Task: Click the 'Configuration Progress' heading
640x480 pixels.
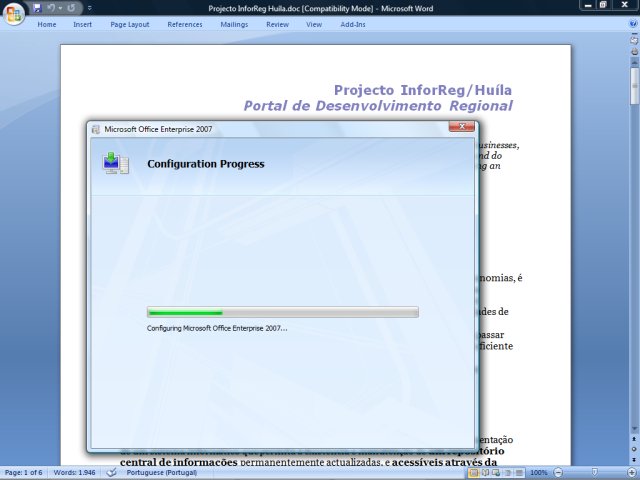Action: coord(206,164)
